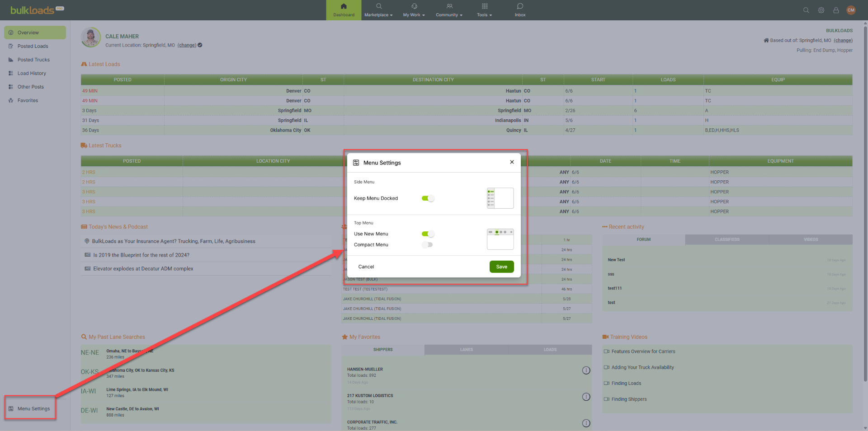This screenshot has height=431, width=868.
Task: Open Posted Trucks in side menu
Action: click(x=35, y=60)
